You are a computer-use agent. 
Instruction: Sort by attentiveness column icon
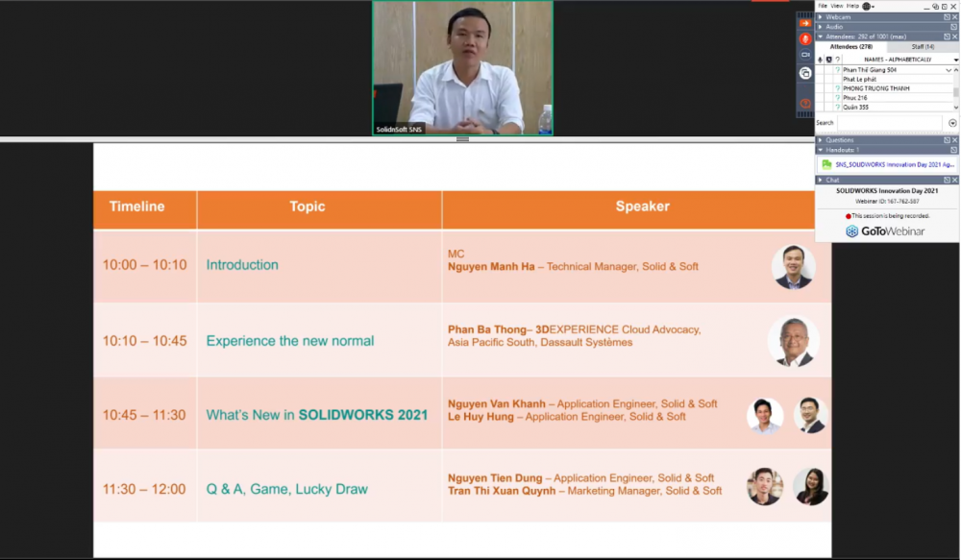828,60
